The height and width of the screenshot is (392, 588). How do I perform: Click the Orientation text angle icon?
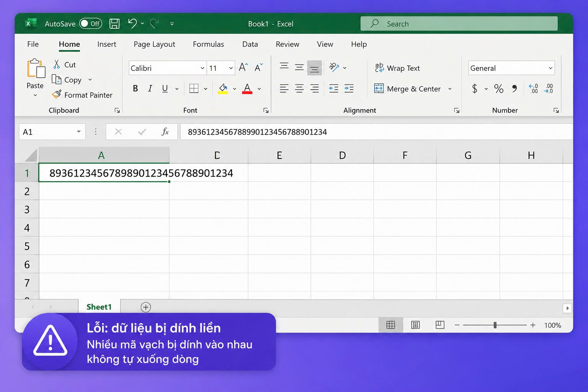coord(334,67)
